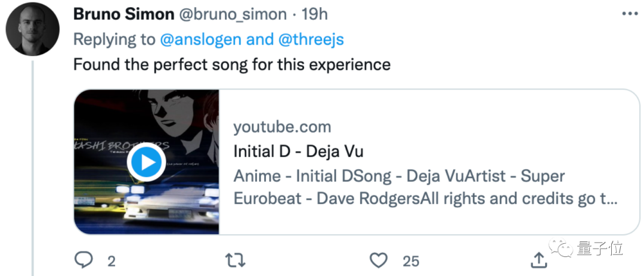This screenshot has height=276, width=644.
Task: Click the share upload icon
Action: coord(538,259)
